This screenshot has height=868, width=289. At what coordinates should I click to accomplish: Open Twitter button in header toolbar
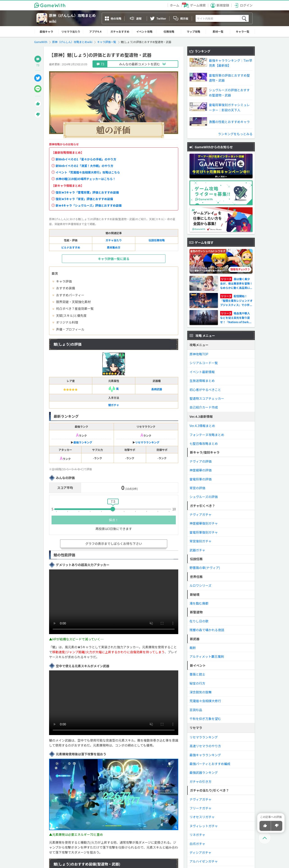click(x=158, y=18)
